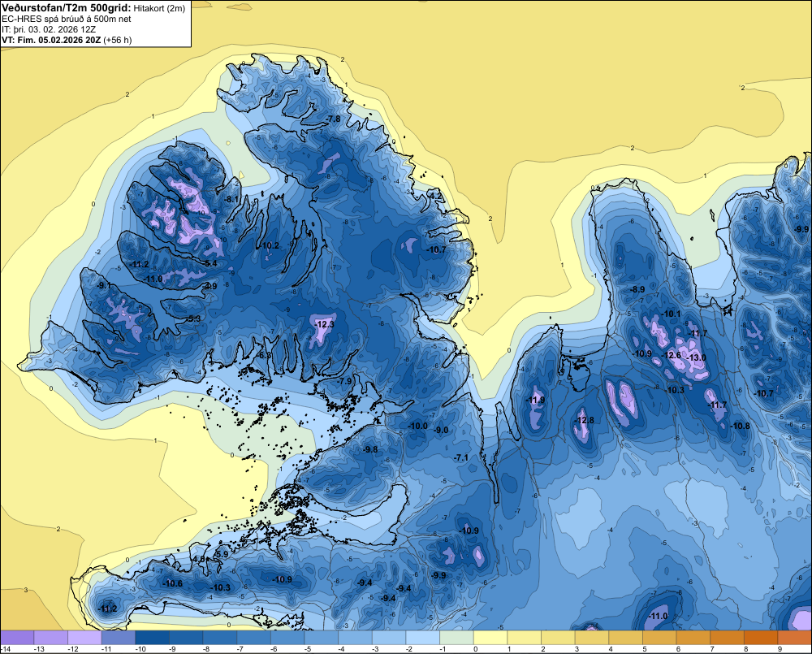
Task: Click the -7.8 temperature label
Action: [x=333, y=119]
